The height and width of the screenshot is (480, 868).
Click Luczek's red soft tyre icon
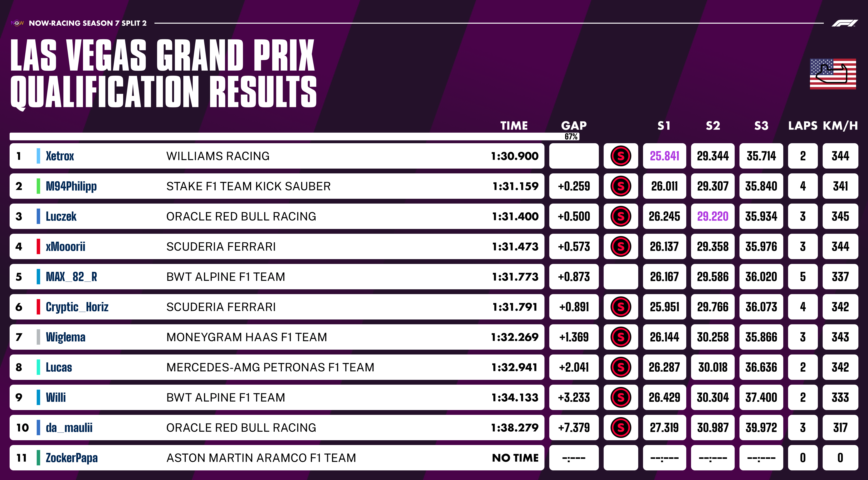(x=621, y=216)
